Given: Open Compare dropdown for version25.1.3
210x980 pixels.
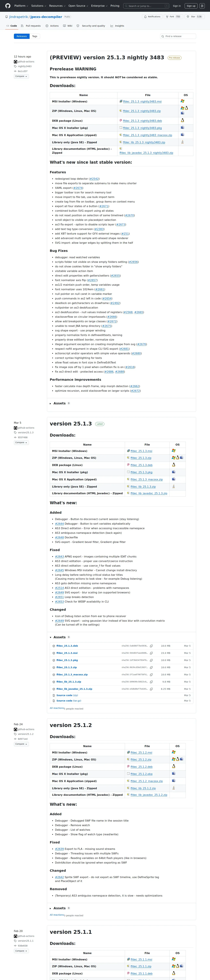Looking at the screenshot, I should tap(21, 442).
